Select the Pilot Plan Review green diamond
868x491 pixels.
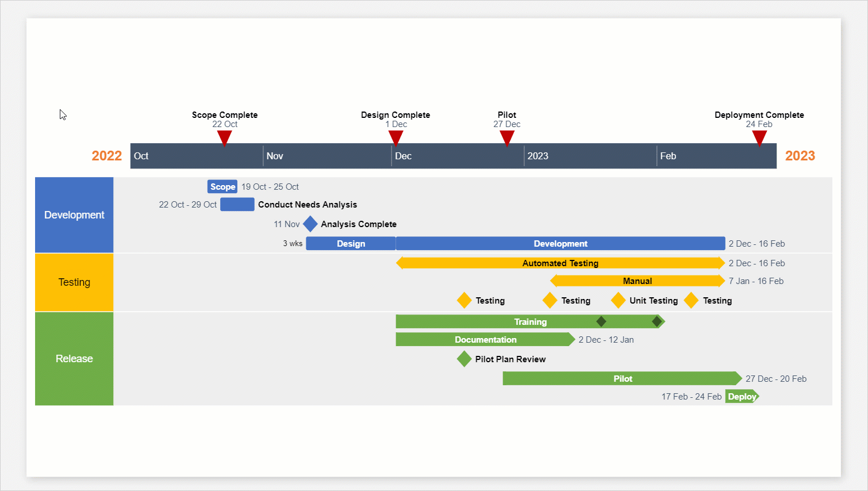click(464, 358)
